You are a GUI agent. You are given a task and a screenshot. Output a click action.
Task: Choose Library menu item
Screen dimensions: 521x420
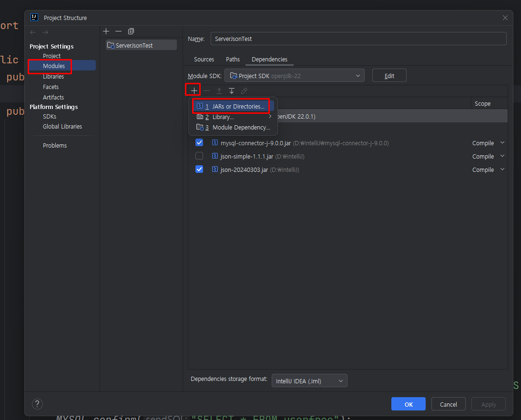tap(233, 117)
